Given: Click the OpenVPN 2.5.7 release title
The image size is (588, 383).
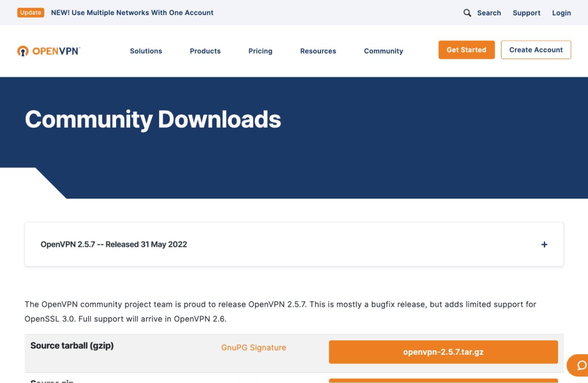Looking at the screenshot, I should pos(114,244).
